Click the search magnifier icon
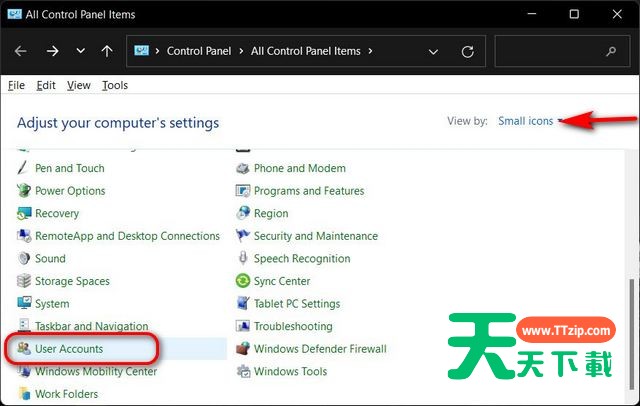Screen dimensions: 640x406 pyautogui.click(x=611, y=51)
